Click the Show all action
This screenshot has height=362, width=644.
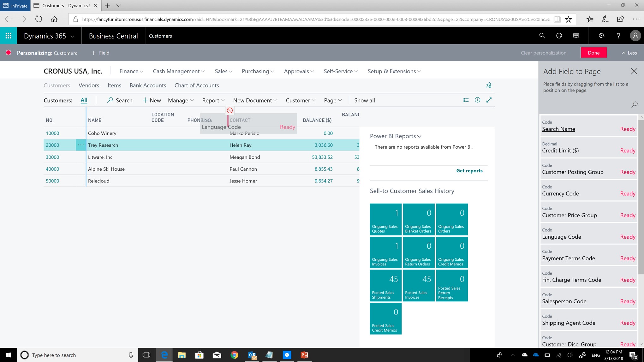point(365,100)
